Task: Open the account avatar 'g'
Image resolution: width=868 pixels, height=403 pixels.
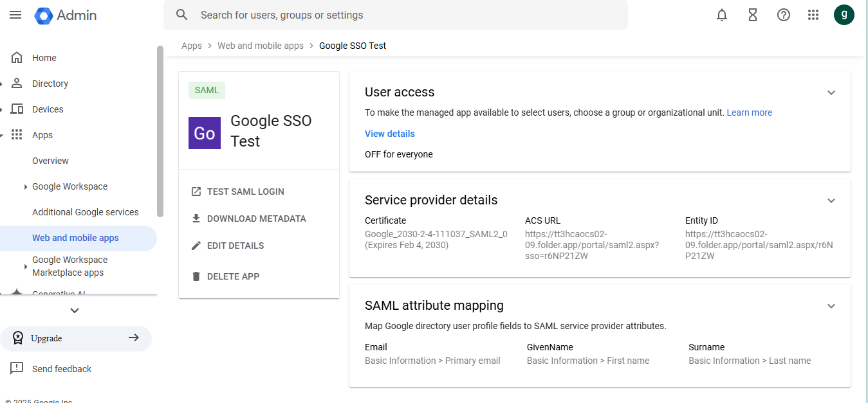Action: pyautogui.click(x=844, y=15)
